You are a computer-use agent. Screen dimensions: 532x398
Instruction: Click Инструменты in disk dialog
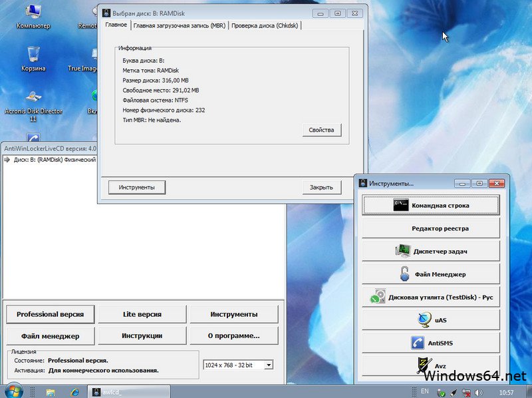(x=137, y=187)
